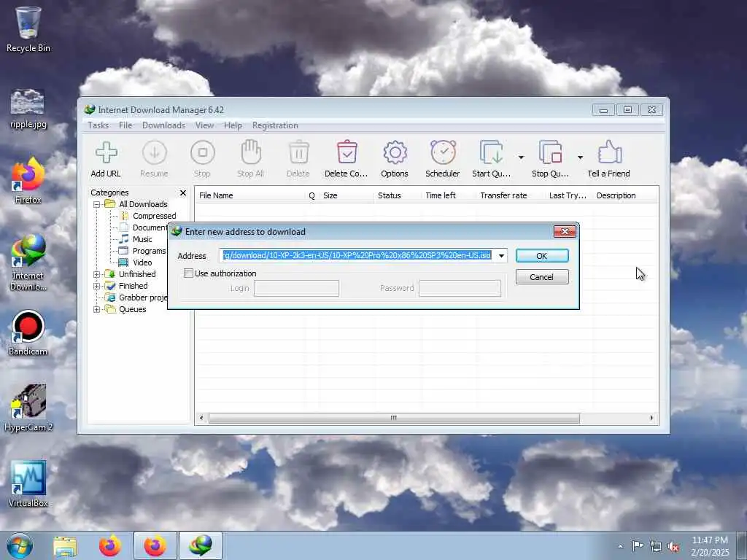Click the VirtualBox desktop icon

click(28, 484)
